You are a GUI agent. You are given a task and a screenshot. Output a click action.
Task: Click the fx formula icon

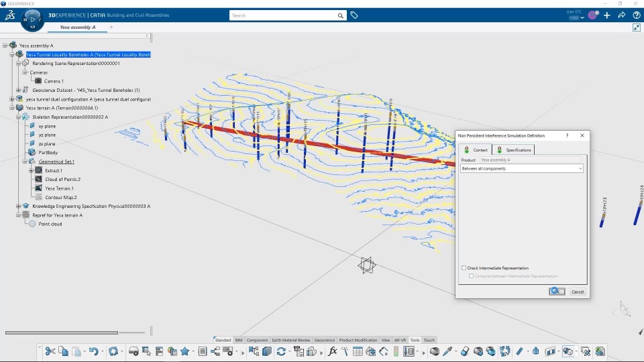(333, 351)
